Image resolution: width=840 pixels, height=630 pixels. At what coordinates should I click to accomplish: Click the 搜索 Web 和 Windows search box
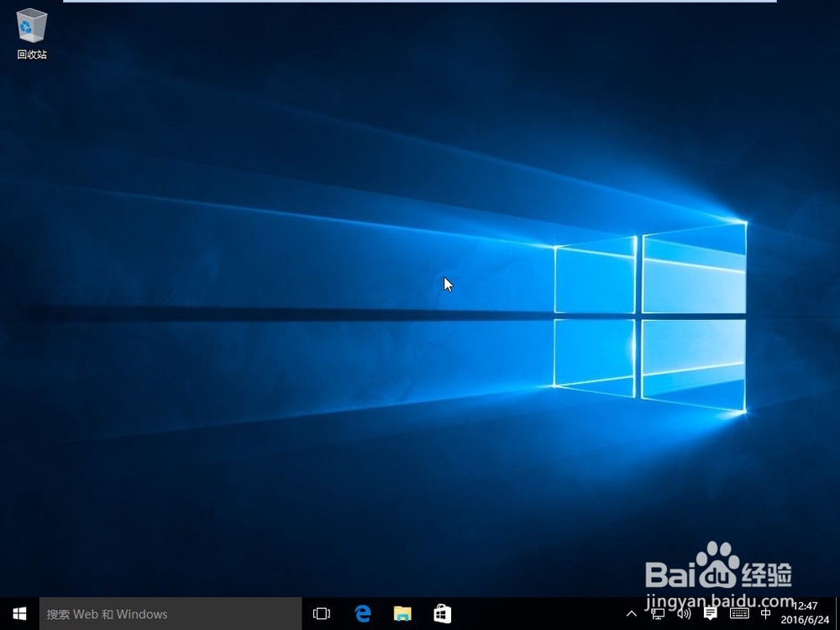pos(168,614)
